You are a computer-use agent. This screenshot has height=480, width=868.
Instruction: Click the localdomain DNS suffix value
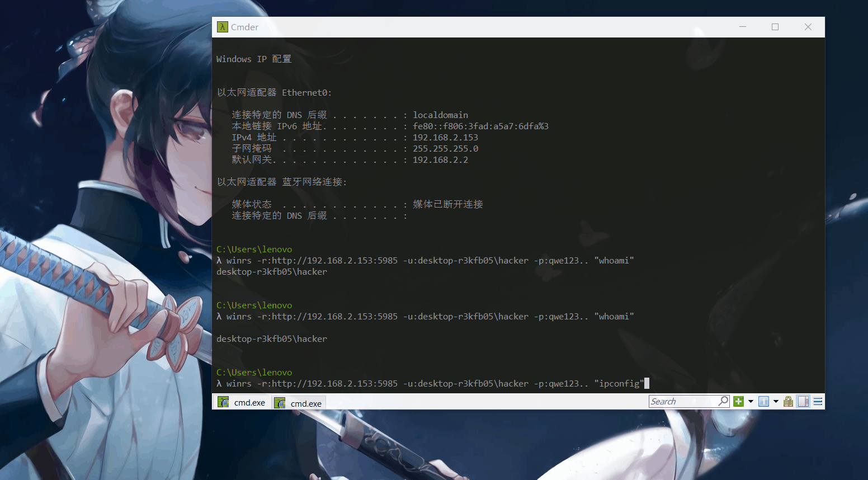tap(440, 115)
